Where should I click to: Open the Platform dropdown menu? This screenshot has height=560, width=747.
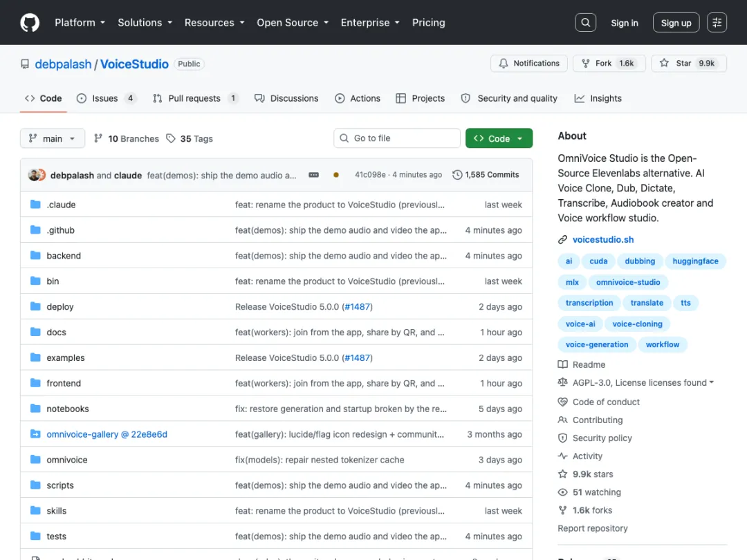(x=80, y=22)
